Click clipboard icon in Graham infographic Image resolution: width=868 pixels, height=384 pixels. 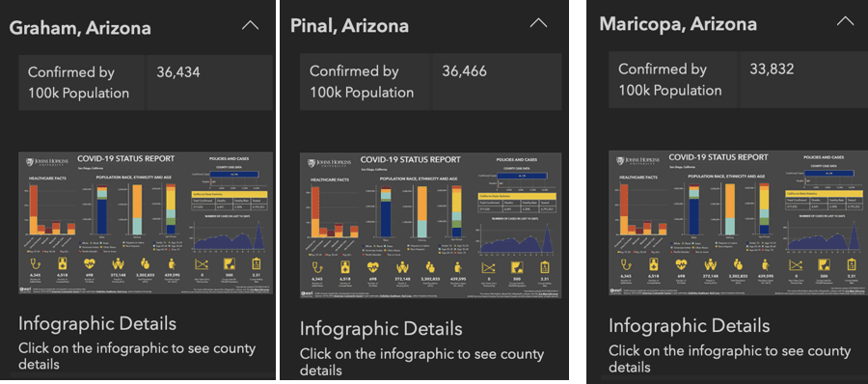[x=257, y=263]
